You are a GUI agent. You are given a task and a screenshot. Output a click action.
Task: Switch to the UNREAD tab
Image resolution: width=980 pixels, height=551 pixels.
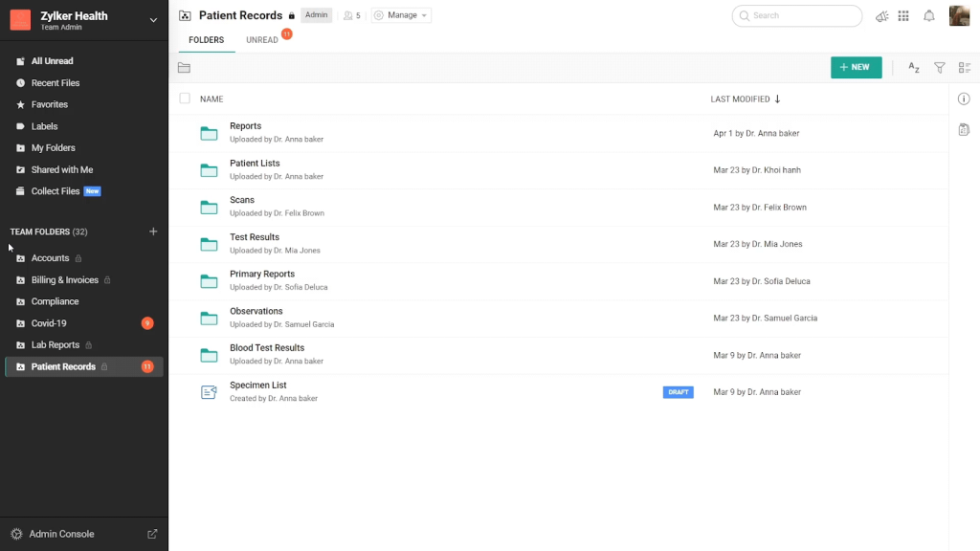261,39
